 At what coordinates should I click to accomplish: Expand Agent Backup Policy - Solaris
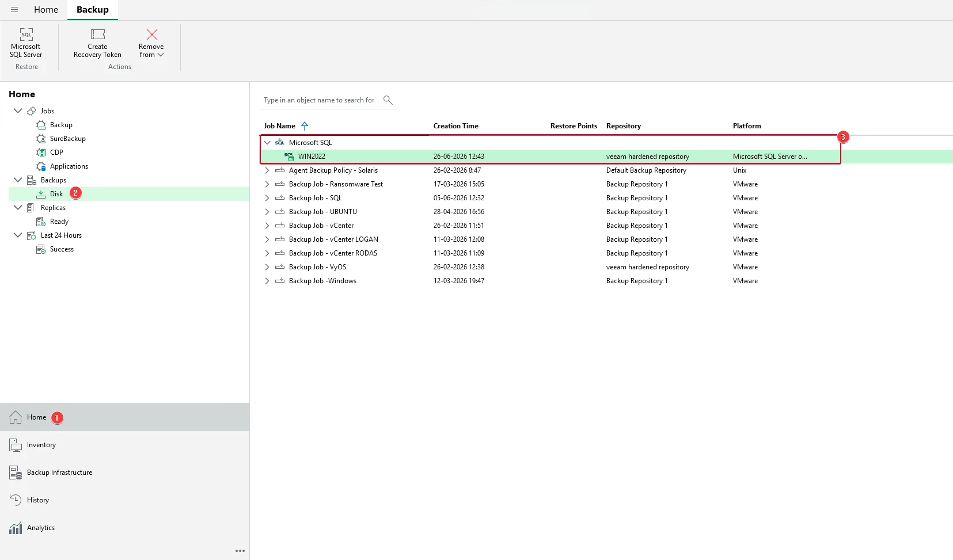pyautogui.click(x=267, y=170)
